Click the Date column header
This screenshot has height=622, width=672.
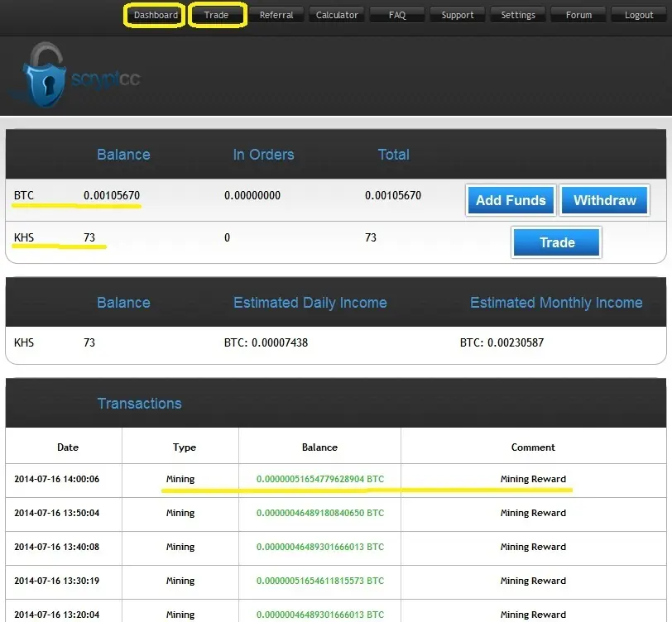pos(68,447)
